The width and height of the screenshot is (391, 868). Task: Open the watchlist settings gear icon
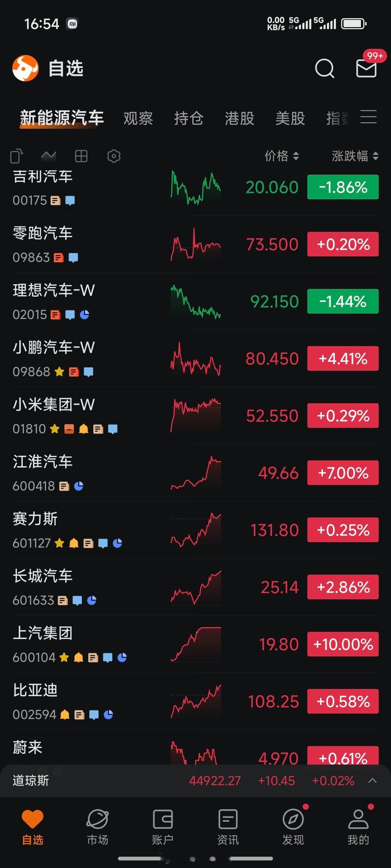coord(114,156)
